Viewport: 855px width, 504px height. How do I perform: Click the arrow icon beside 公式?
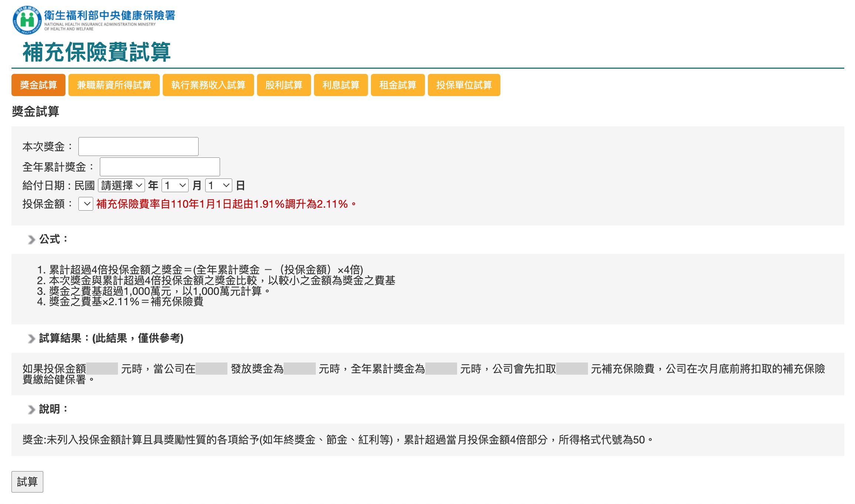(x=31, y=239)
